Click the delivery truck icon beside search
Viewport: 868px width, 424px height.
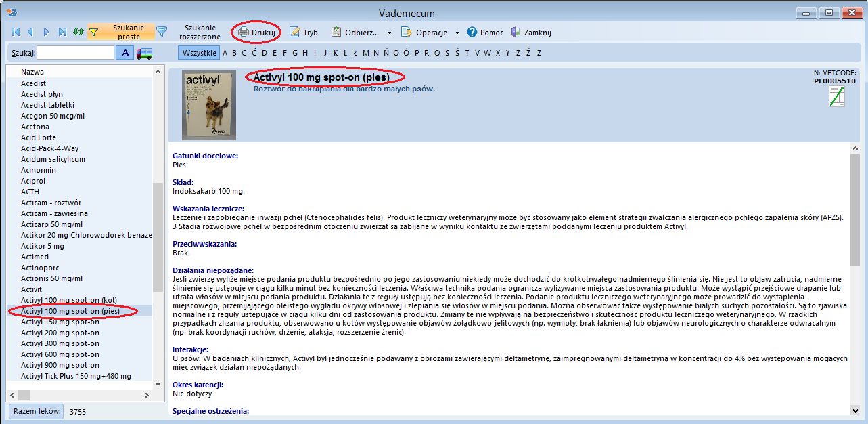[x=144, y=53]
